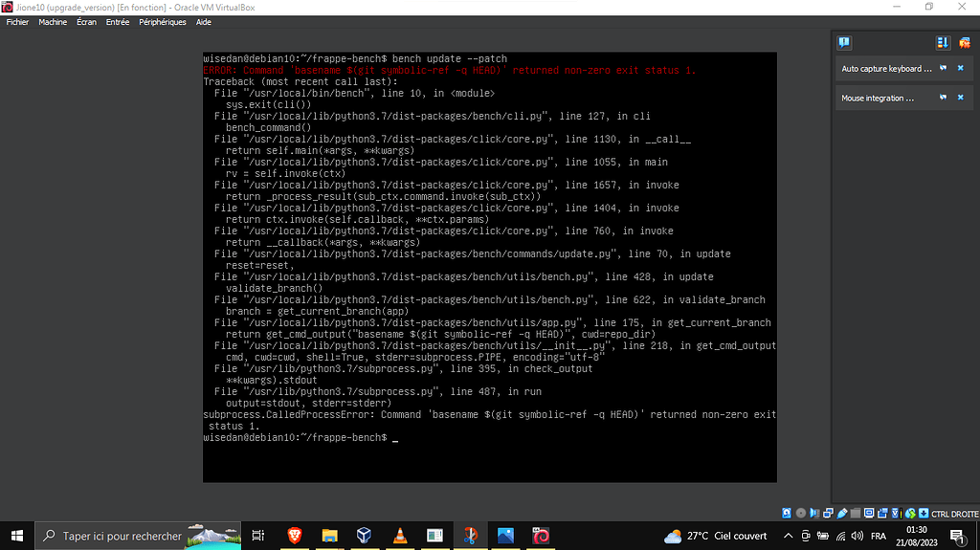
Task: Suppress the Auto capture keyboard message
Action: tap(943, 68)
